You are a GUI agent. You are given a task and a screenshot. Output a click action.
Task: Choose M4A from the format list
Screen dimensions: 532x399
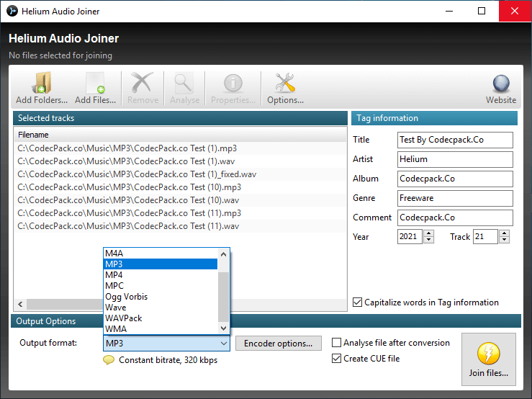point(160,254)
